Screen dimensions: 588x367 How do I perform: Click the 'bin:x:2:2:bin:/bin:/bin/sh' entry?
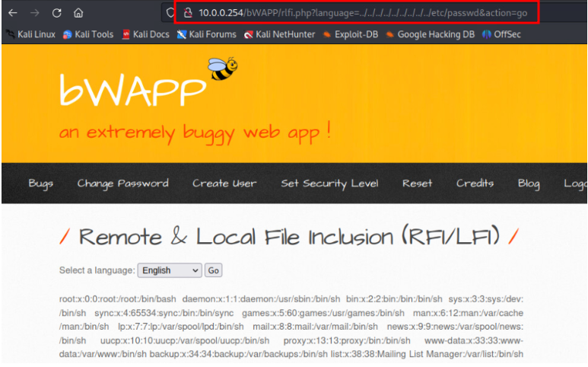point(394,299)
